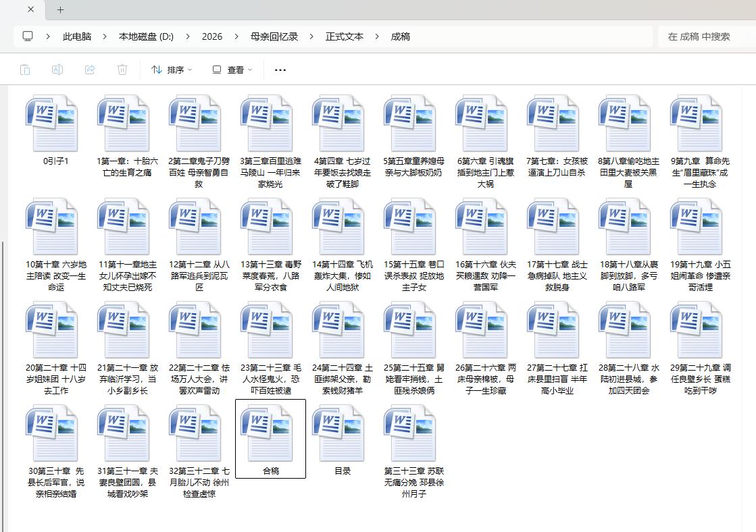This screenshot has height=532, width=756.
Task: Select the Word file 0引子1
Action: click(x=56, y=130)
